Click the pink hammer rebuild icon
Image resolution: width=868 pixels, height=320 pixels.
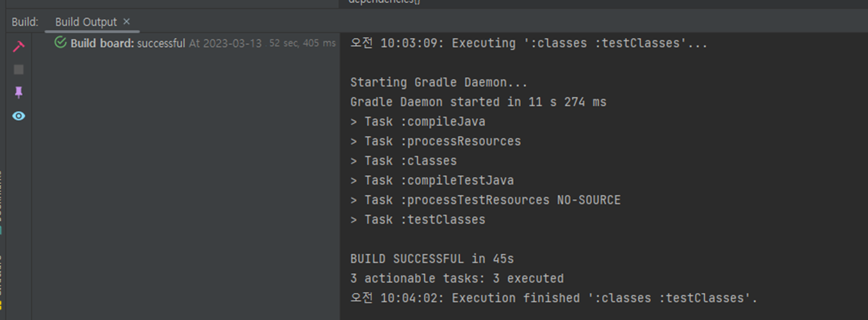tap(19, 46)
